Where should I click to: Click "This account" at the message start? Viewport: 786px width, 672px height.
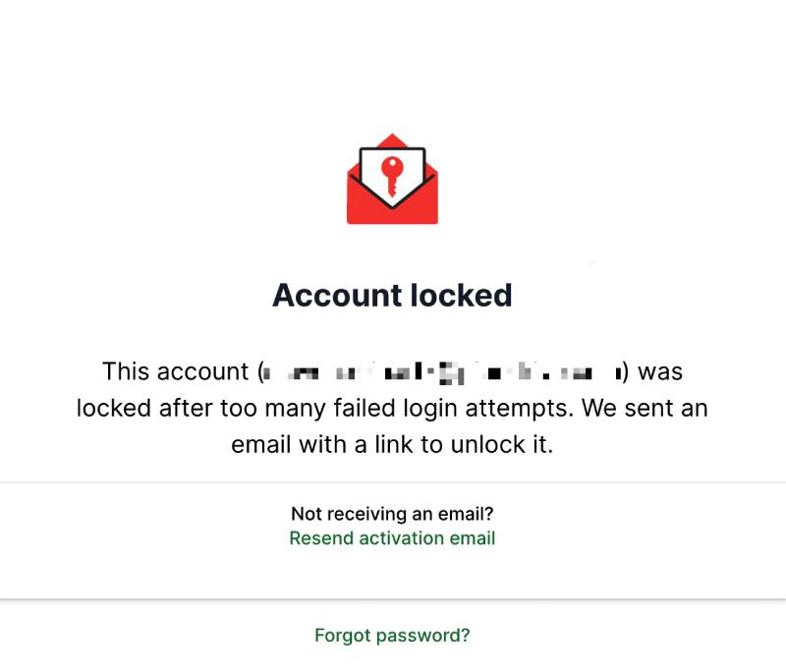[x=176, y=372]
